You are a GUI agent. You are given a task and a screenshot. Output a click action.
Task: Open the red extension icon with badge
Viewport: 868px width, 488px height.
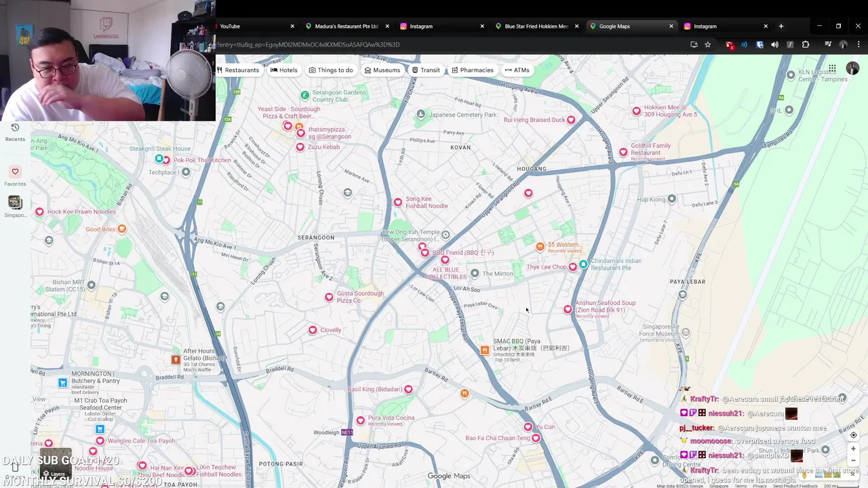pos(730,45)
